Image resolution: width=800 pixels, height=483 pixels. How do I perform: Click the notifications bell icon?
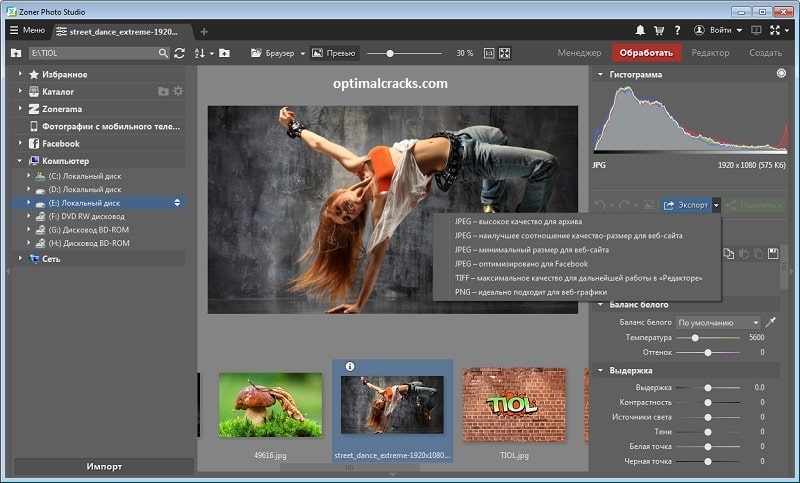(640, 31)
